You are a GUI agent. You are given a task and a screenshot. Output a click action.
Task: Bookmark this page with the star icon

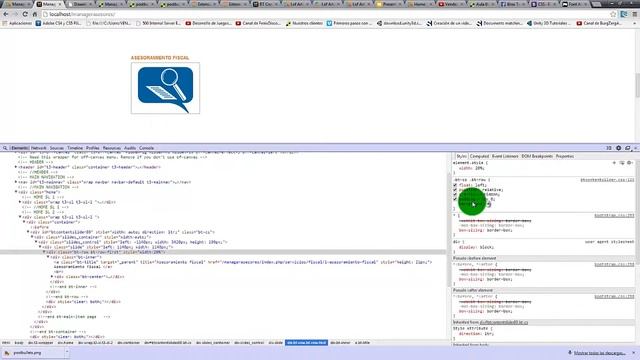click(x=613, y=14)
